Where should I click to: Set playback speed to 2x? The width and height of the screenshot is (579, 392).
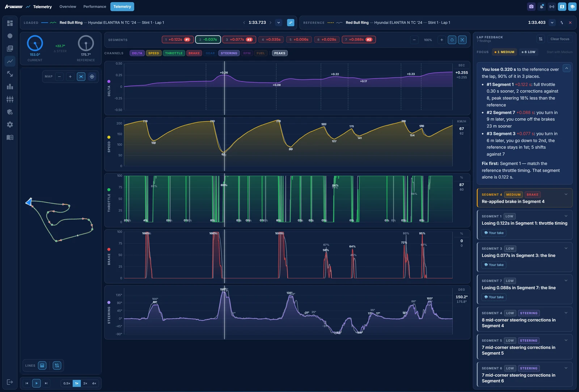coord(85,383)
